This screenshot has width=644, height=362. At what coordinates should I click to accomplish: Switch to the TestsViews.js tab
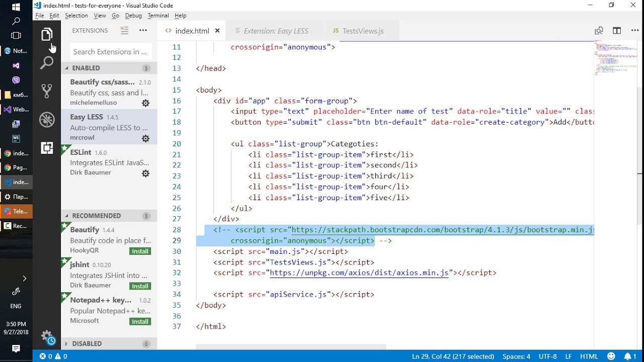pyautogui.click(x=363, y=31)
